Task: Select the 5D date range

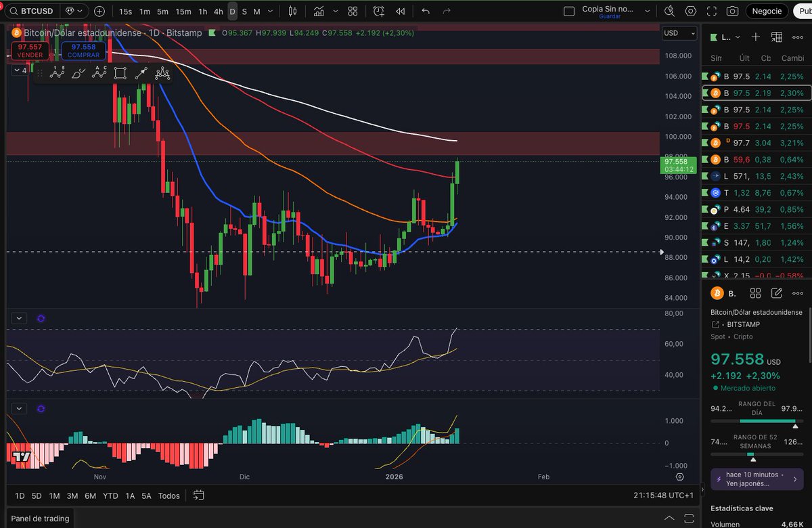Action: [x=37, y=496]
